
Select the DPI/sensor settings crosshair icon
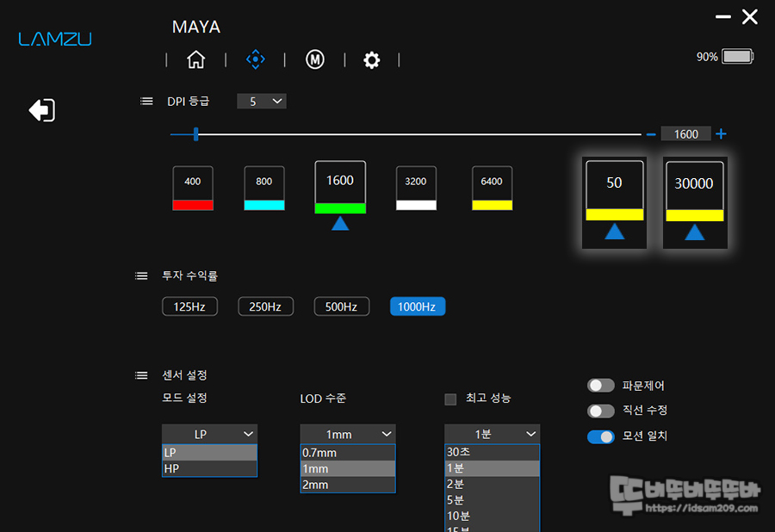[256, 59]
